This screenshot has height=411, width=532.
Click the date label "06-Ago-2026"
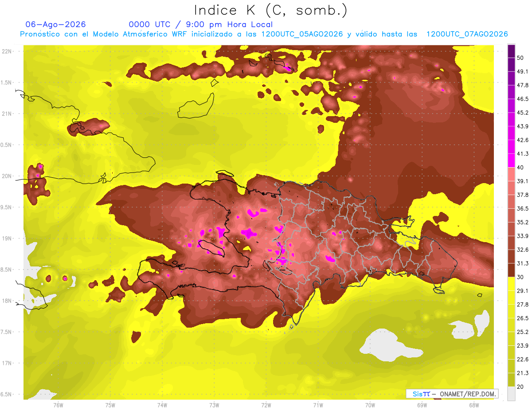click(56, 24)
